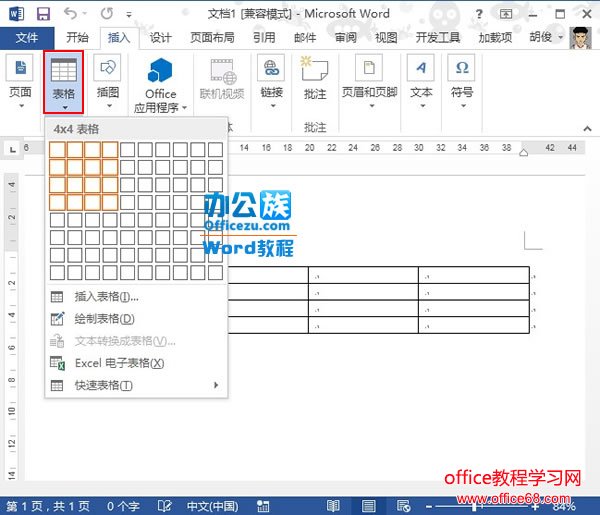This screenshot has height=515, width=600.
Task: Open the 文件 (File) tab
Action: 27,37
